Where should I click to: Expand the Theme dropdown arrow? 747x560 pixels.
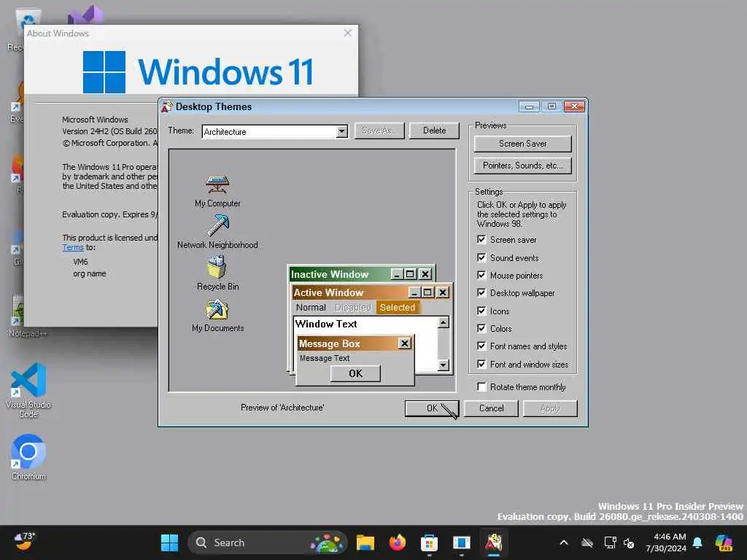pyautogui.click(x=341, y=131)
